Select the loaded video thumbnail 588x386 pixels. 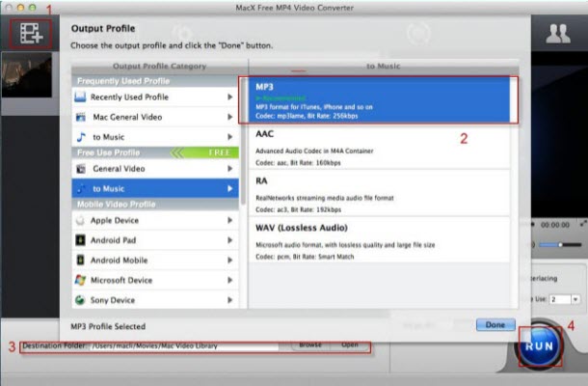(27, 74)
